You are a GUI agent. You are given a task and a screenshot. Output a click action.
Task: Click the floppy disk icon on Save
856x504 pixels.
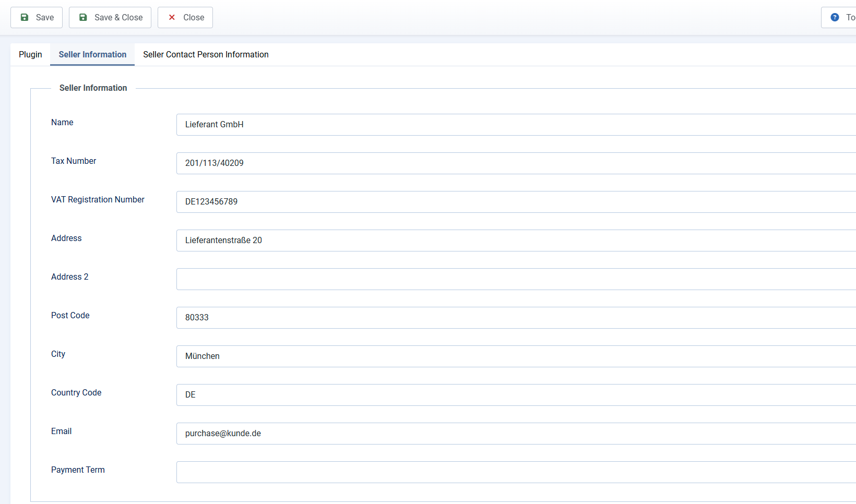point(25,17)
